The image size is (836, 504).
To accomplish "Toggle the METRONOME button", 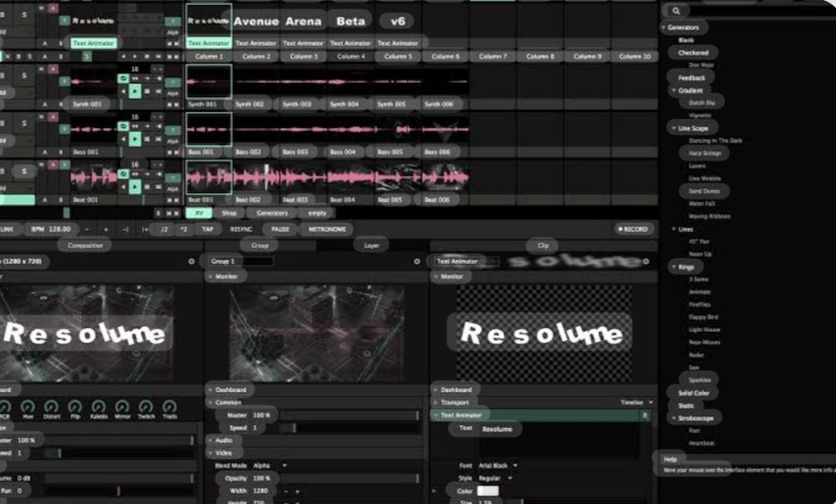I will coord(328,229).
